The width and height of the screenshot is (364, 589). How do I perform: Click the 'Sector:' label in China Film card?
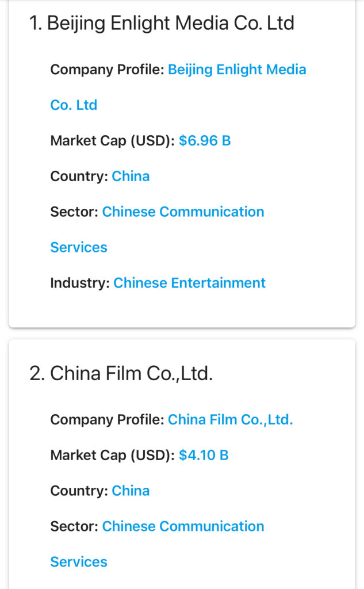click(74, 527)
